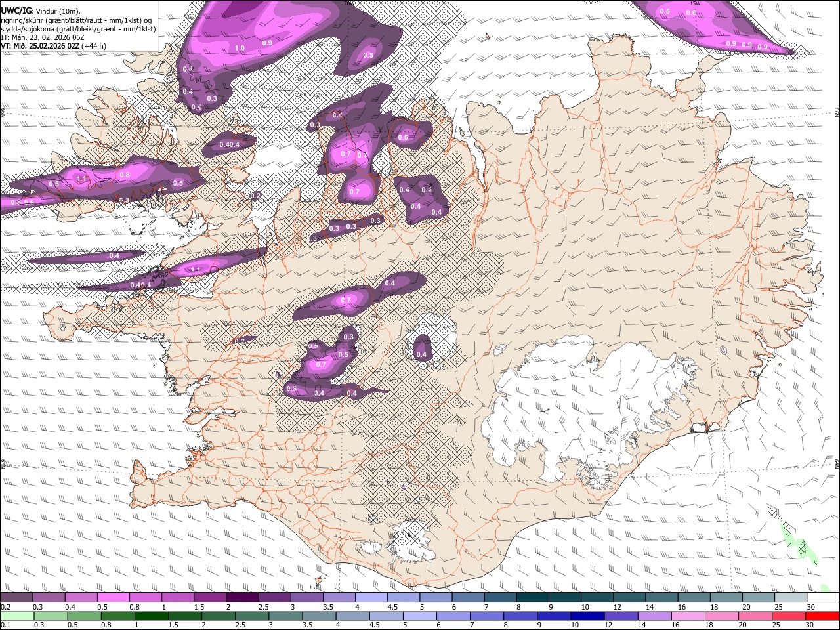
Task: Click the palest green legend swatch between 0.1 and 0.3
Action: coord(16,616)
